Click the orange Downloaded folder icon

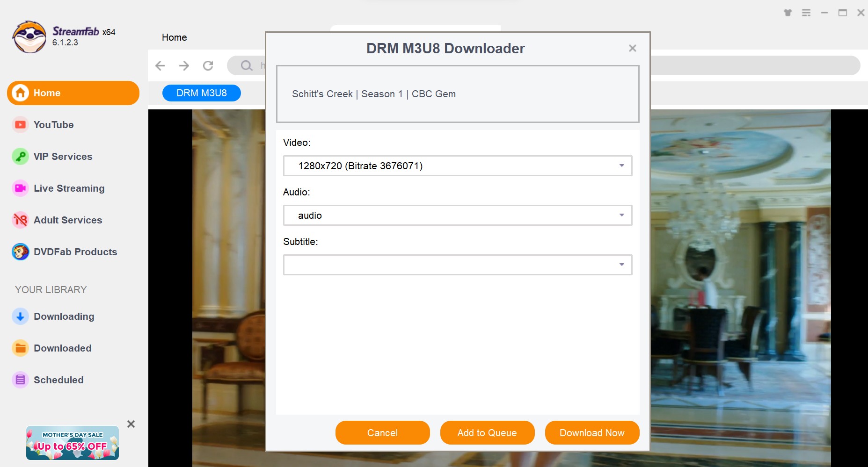(20, 348)
